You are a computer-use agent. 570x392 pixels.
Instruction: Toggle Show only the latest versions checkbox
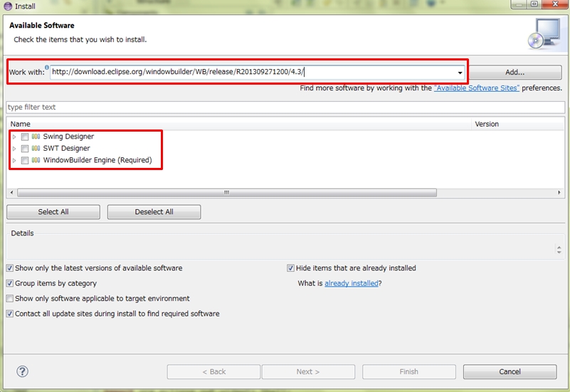tap(10, 268)
